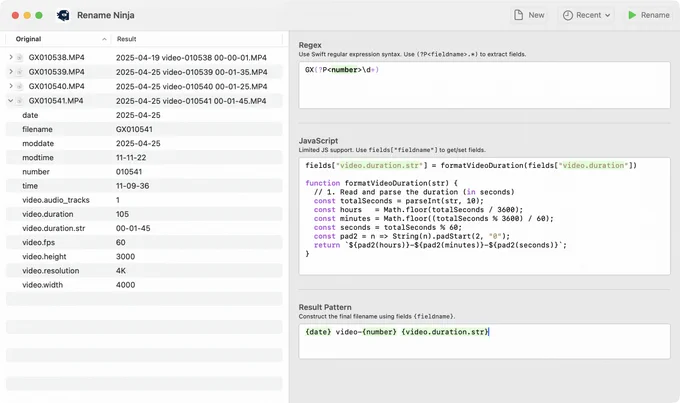The width and height of the screenshot is (680, 403).
Task: Click the file icon beside GX010540.MP4
Action: (20, 86)
